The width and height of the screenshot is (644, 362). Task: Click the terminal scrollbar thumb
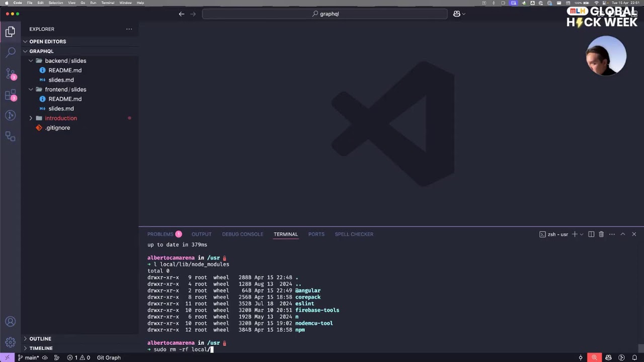640,348
